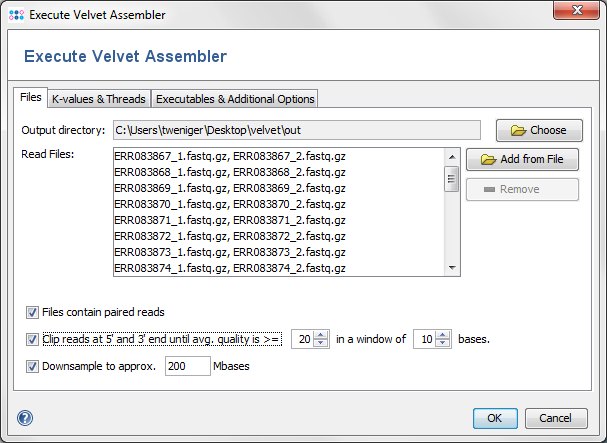
Task: Decrease quality threshold with down arrow
Action: pos(321,343)
